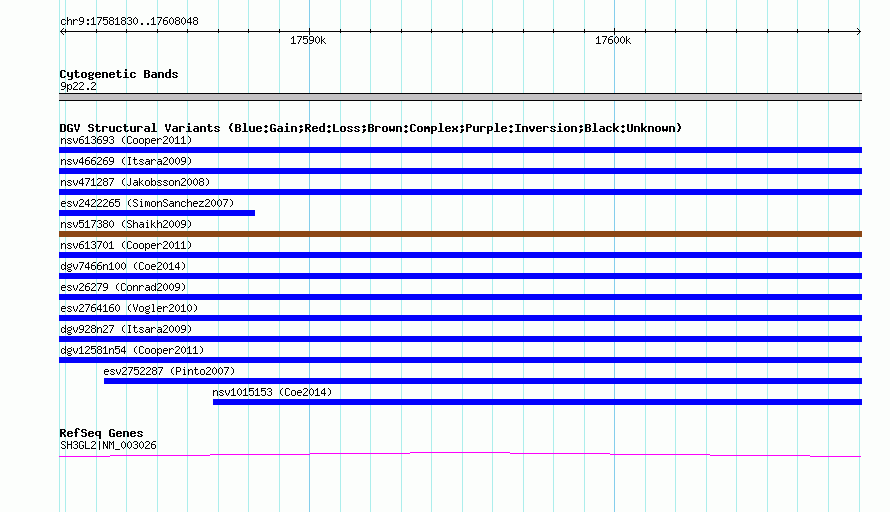Click the esv2752287 (Pinto2007) variant label
890x512 pixels.
pyautogui.click(x=169, y=371)
